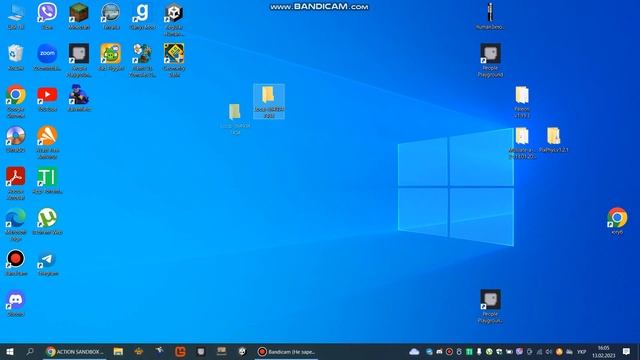Image resolution: width=640 pixels, height=360 pixels.
Task: Select People Playground shortcut at top right
Action: click(x=490, y=60)
